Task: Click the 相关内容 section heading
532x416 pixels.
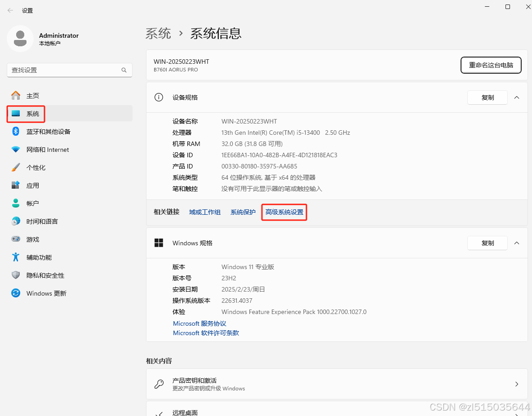Action: 159,361
